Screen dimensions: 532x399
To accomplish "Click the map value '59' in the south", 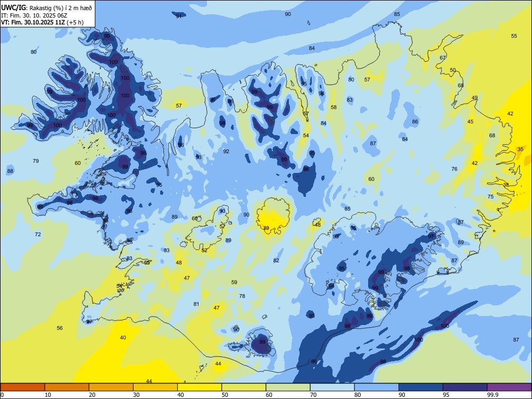I will pyautogui.click(x=234, y=282).
